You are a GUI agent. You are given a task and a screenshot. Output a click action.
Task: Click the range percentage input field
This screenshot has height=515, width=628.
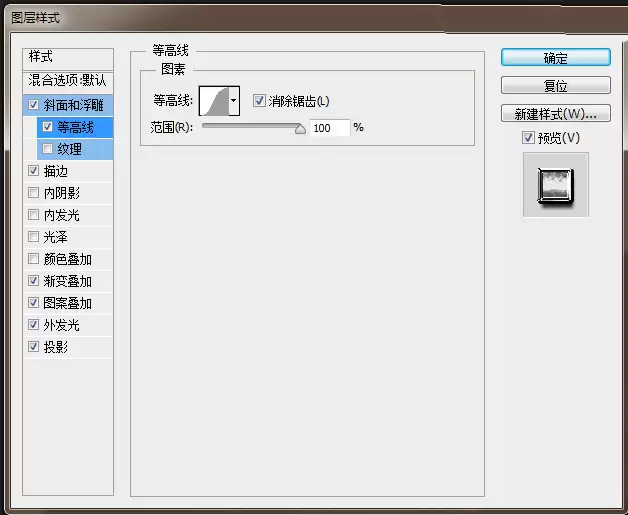click(x=329, y=128)
